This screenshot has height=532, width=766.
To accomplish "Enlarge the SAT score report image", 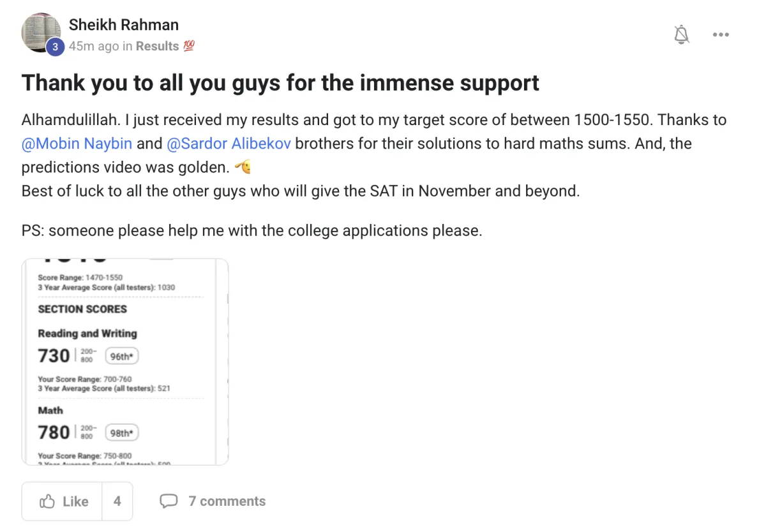I will pos(125,362).
